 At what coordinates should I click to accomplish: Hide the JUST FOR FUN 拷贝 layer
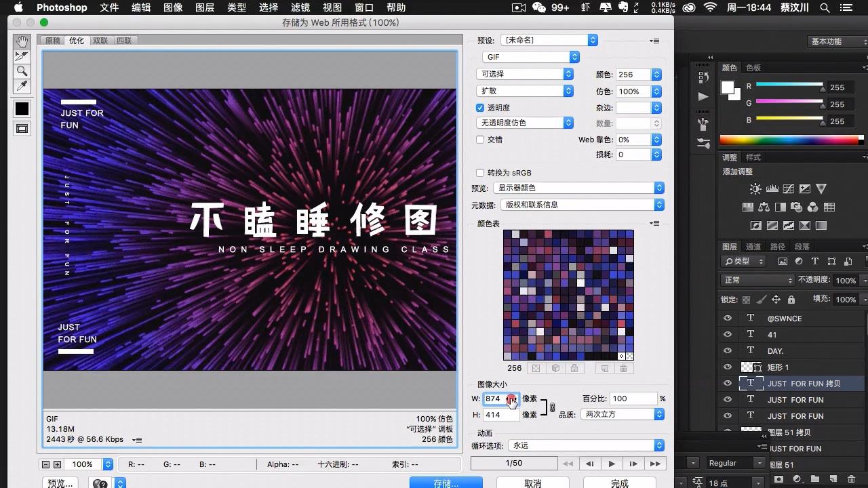click(728, 383)
